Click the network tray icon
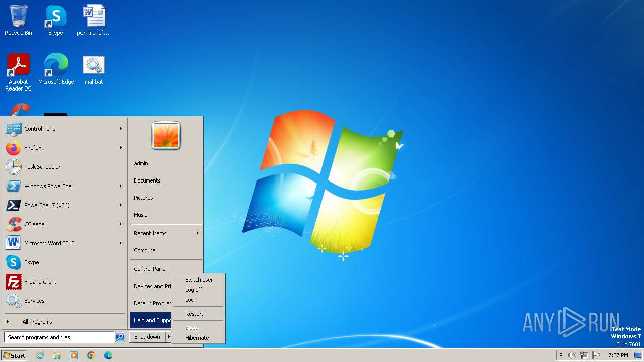This screenshot has height=362, width=644. [584, 355]
